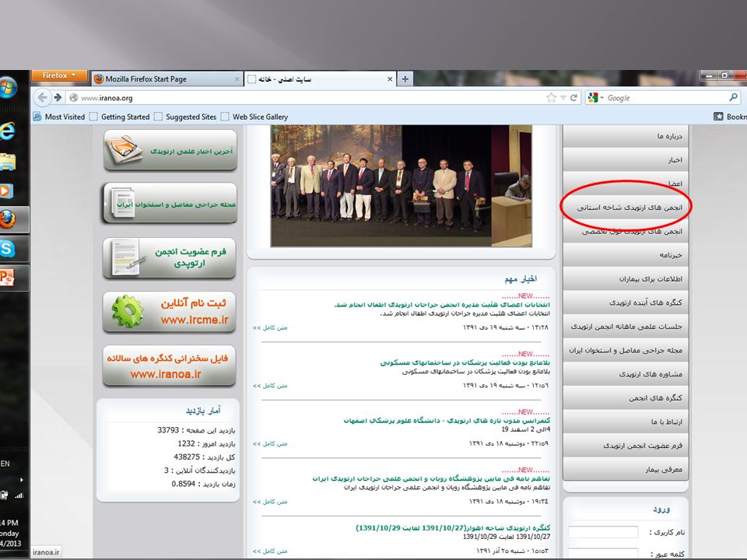Open the کنگره ارتوپدی شاخه اهواز headline
Image resolution: width=747 pixels, height=560 pixels.
click(x=453, y=528)
